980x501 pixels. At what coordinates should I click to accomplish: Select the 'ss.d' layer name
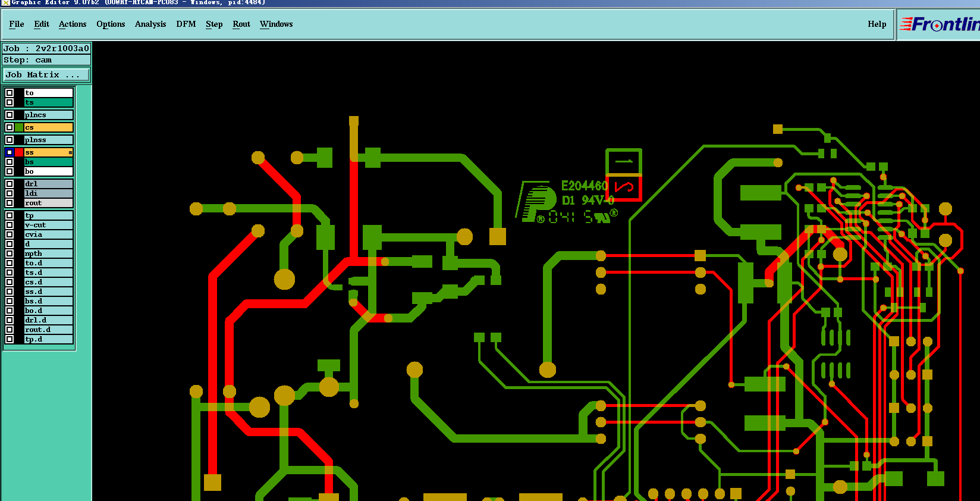[48, 292]
